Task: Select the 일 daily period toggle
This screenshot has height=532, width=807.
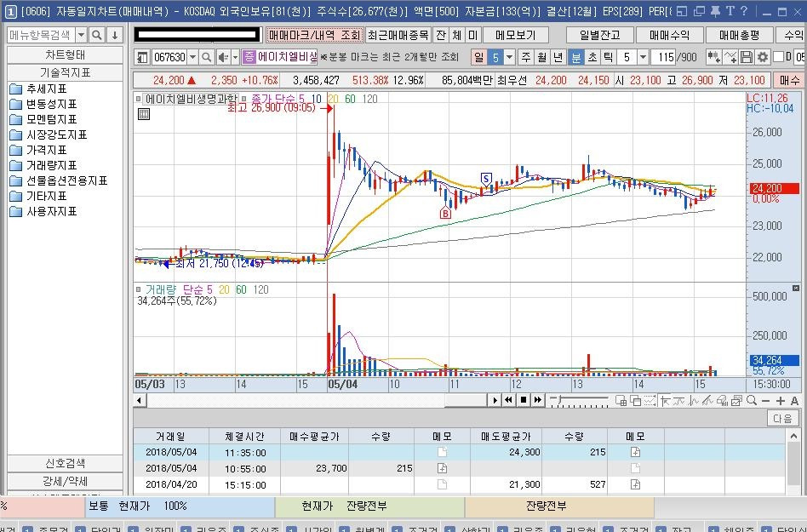Action: tap(479, 57)
